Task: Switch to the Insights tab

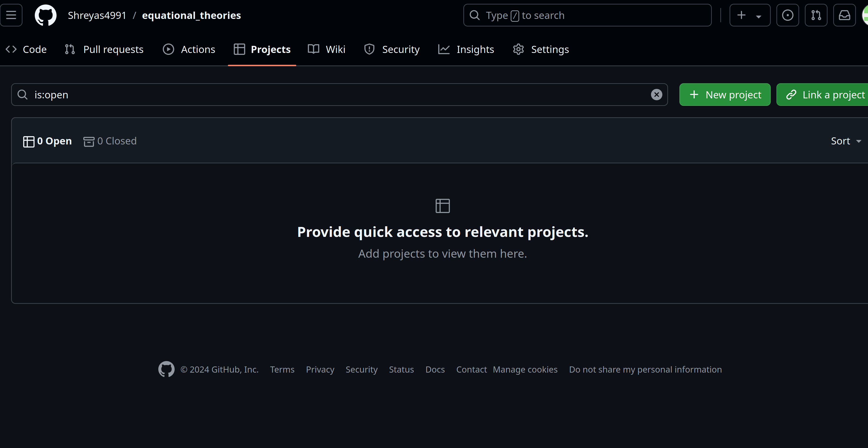Action: click(x=466, y=49)
